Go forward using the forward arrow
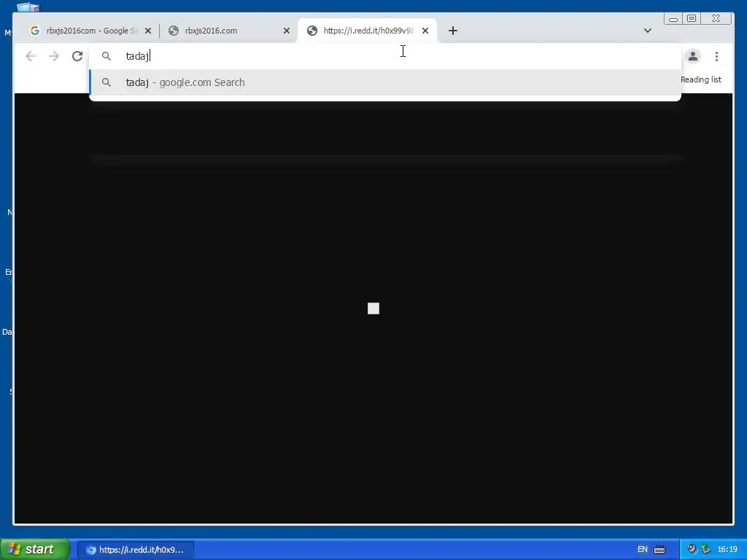 click(x=54, y=56)
